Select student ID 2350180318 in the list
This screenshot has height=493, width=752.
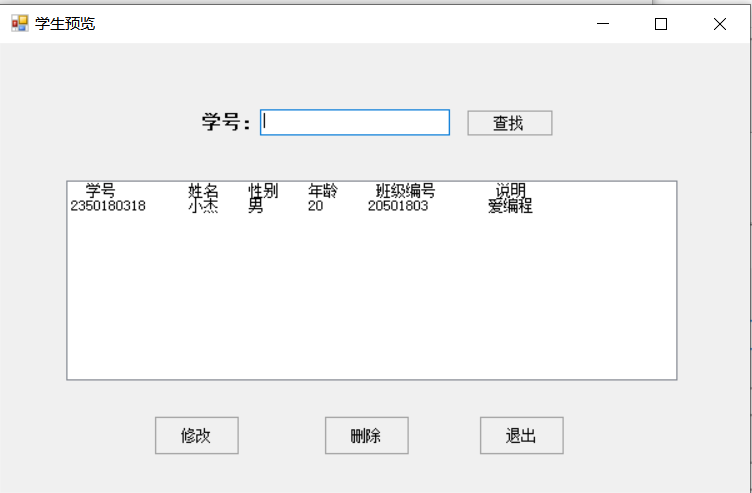tap(108, 206)
